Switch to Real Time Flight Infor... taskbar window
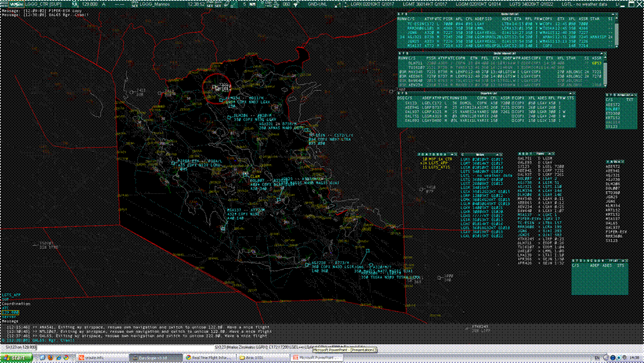 click(209, 357)
